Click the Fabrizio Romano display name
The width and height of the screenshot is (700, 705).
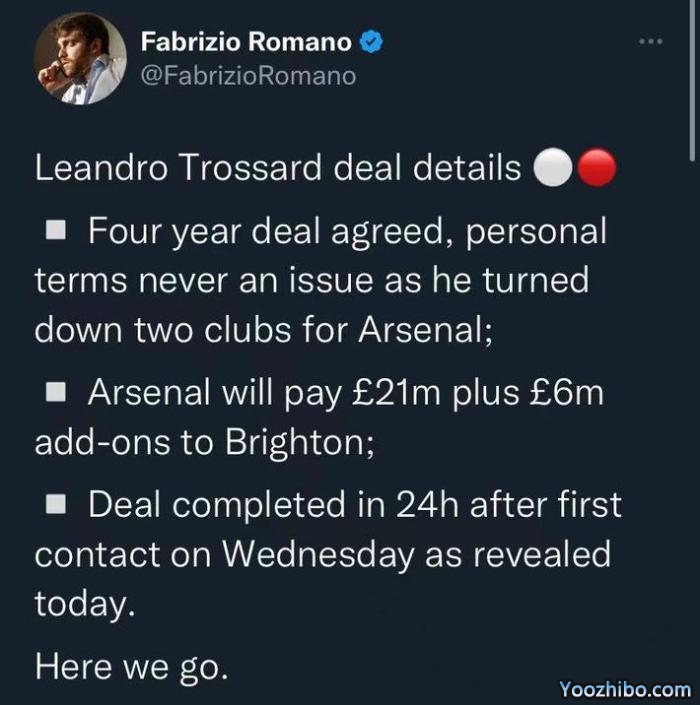(x=245, y=42)
